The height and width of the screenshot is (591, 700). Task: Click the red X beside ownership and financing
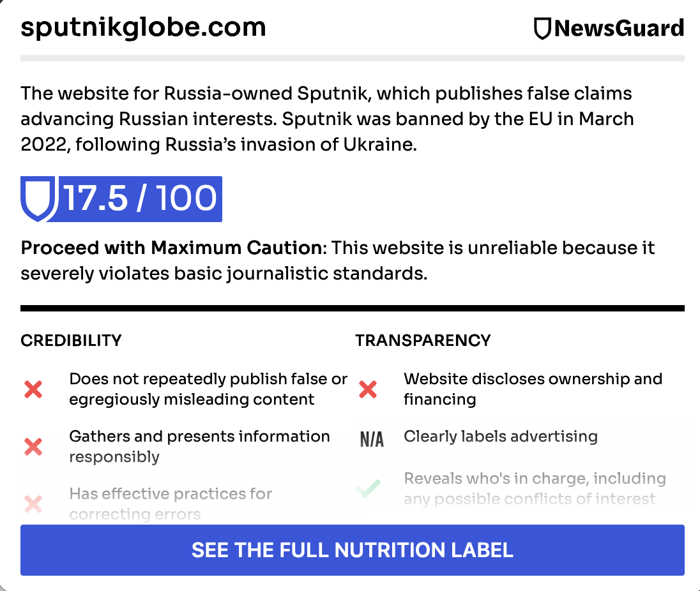pyautogui.click(x=368, y=389)
